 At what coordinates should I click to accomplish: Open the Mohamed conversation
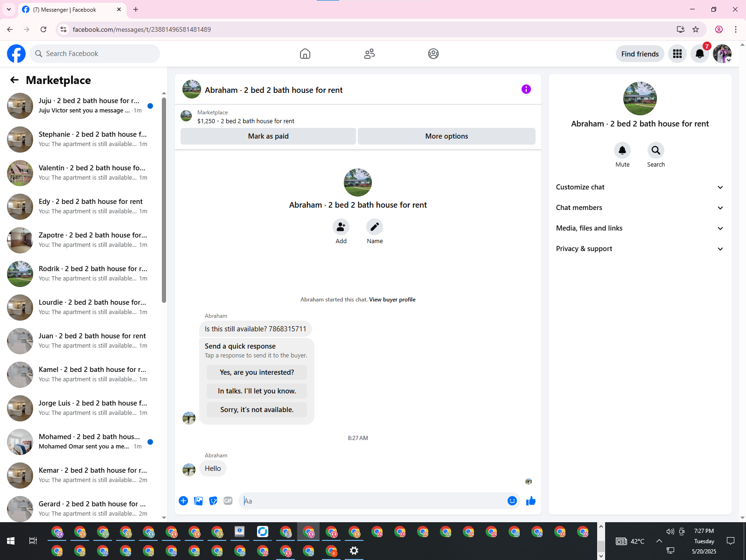[80, 442]
